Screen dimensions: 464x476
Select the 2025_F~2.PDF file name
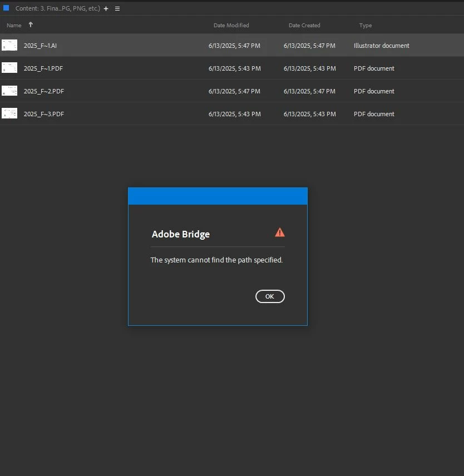point(44,91)
